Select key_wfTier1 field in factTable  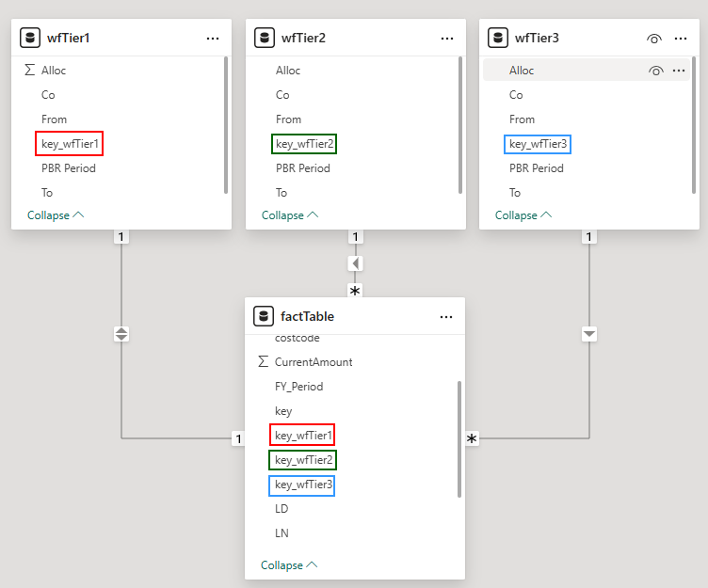[303, 435]
